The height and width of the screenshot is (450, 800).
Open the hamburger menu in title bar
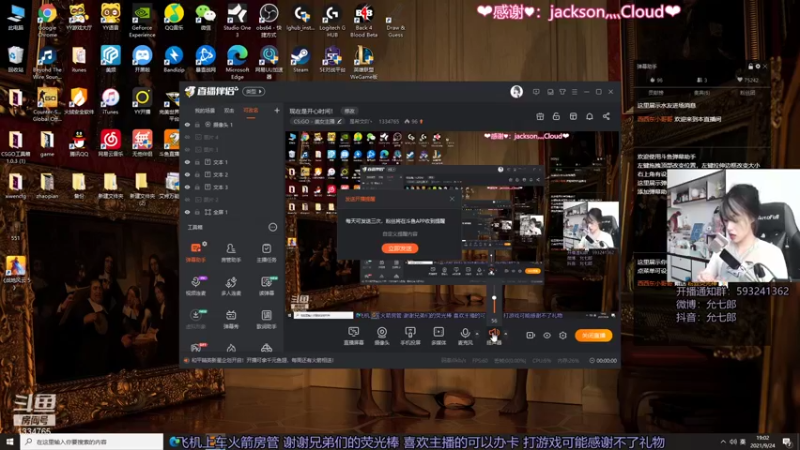point(574,92)
